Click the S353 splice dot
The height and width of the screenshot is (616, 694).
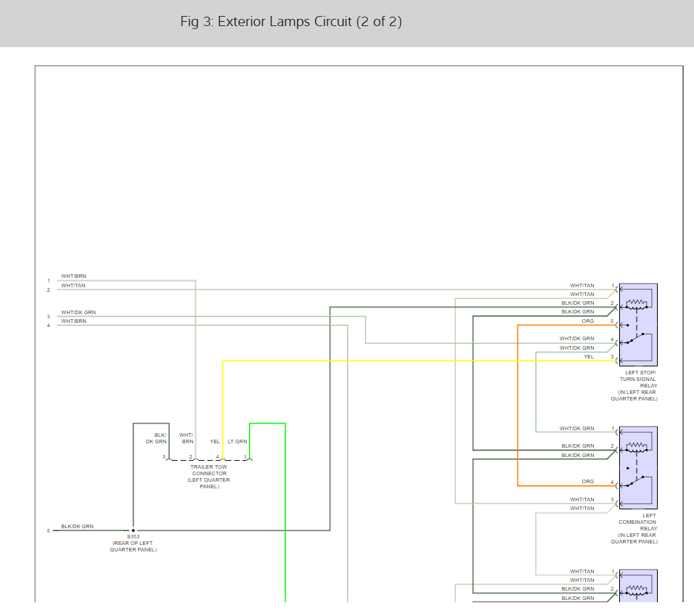(133, 530)
